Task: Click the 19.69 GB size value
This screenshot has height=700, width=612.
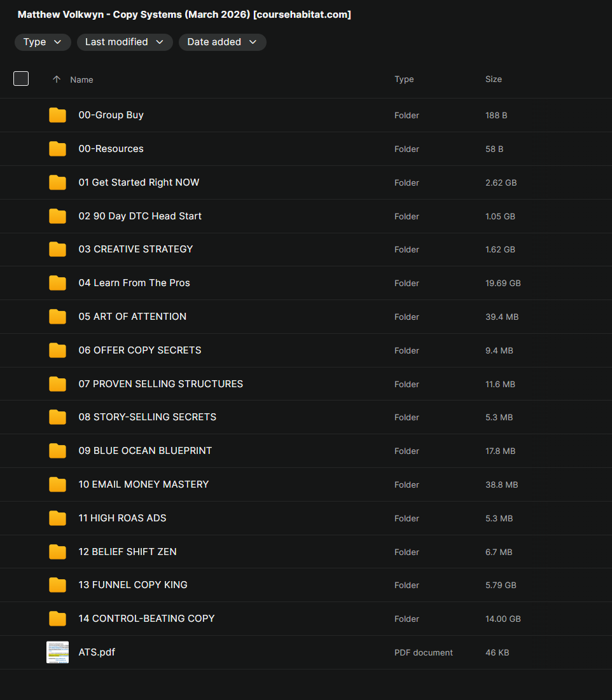Action: click(x=503, y=283)
